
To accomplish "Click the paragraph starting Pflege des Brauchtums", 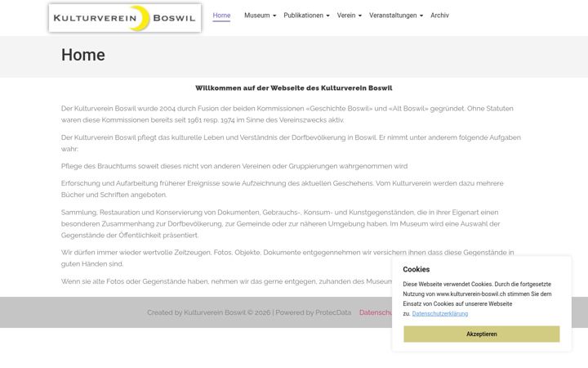I will 234,166.
